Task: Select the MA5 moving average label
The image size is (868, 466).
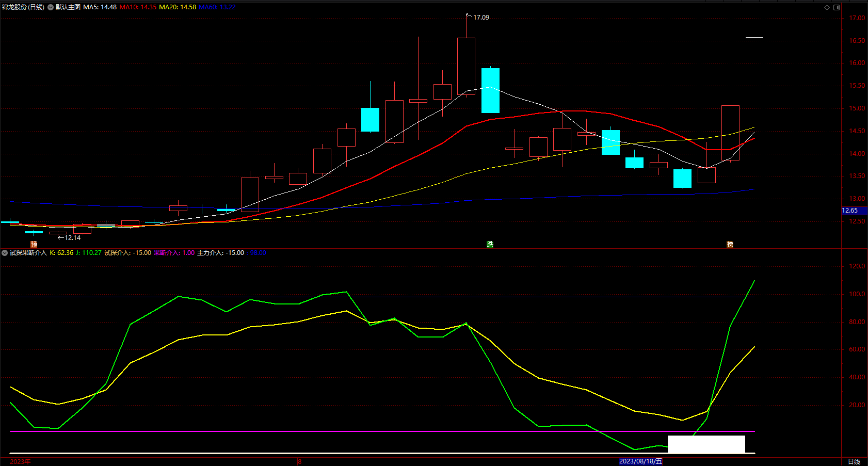Action: pyautogui.click(x=100, y=7)
